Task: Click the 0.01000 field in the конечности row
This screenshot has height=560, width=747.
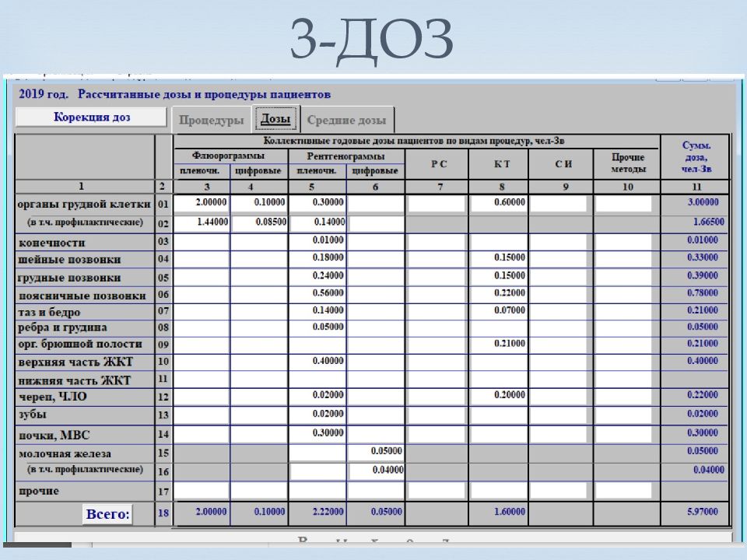Action: tap(317, 241)
